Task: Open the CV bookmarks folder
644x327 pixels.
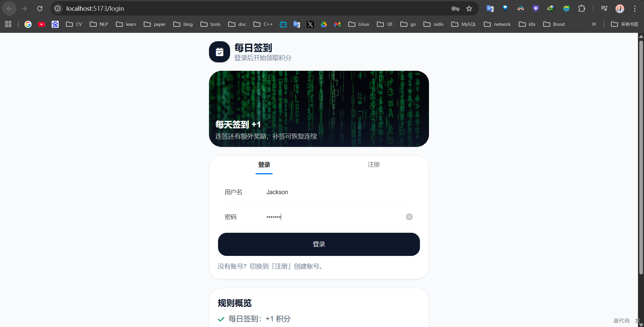Action: click(x=74, y=24)
